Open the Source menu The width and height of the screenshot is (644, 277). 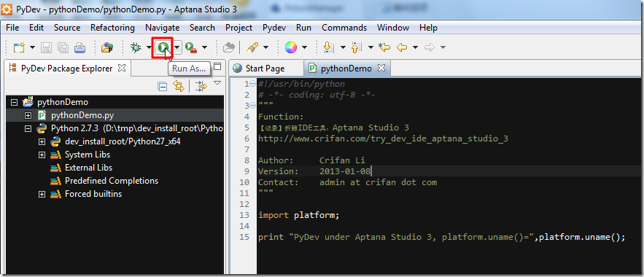(67, 28)
